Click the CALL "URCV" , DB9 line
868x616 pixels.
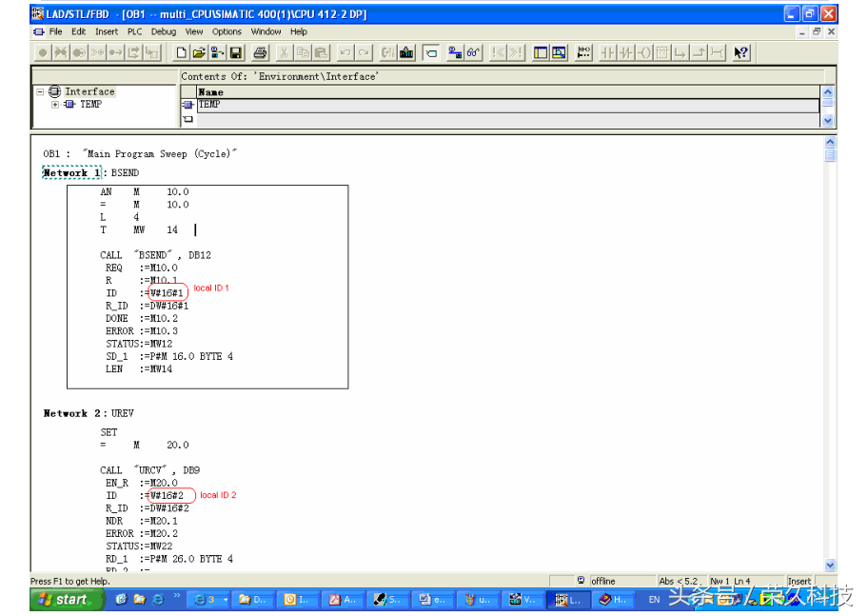[150, 470]
